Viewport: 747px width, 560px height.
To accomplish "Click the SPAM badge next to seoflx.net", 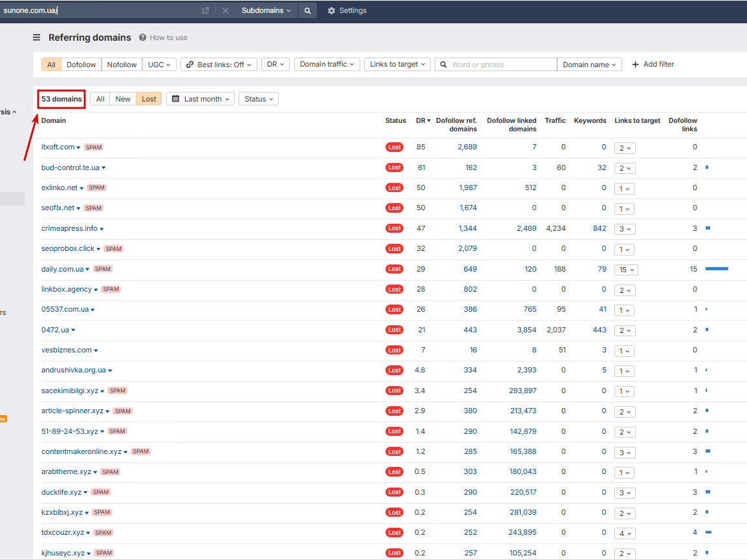I will pyautogui.click(x=93, y=208).
